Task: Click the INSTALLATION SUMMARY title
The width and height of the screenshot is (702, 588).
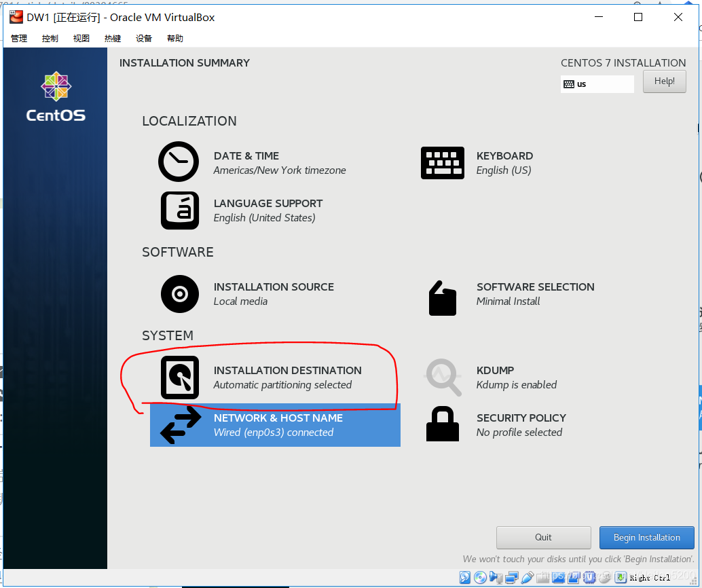Action: click(185, 63)
